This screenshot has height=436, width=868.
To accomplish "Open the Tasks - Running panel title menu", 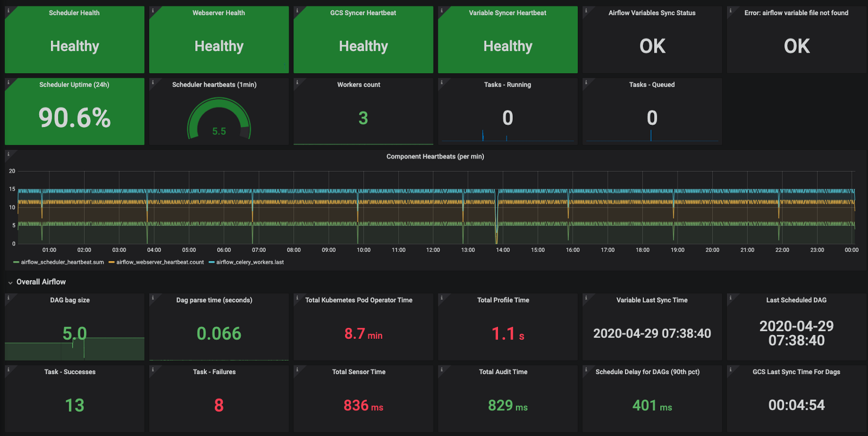I will (508, 85).
